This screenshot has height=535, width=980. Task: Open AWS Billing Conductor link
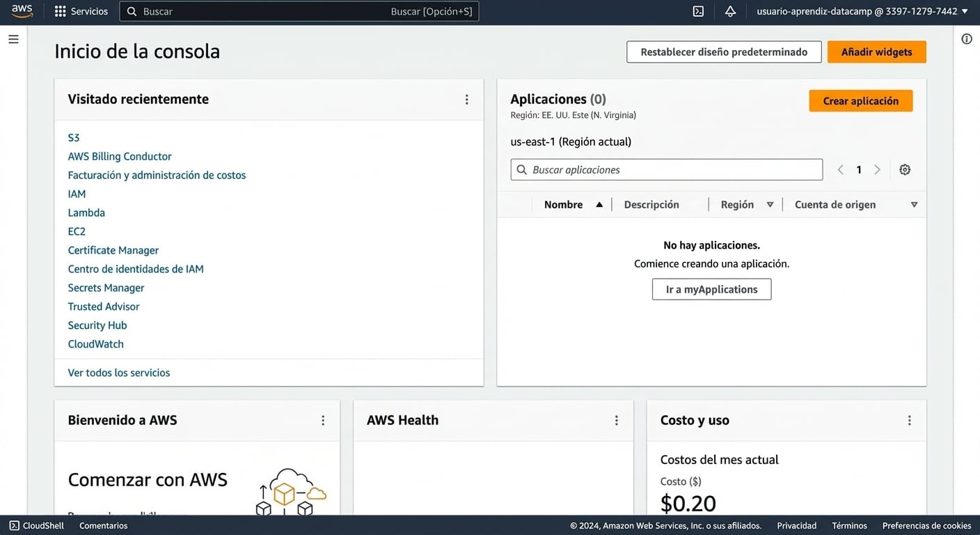pos(120,157)
